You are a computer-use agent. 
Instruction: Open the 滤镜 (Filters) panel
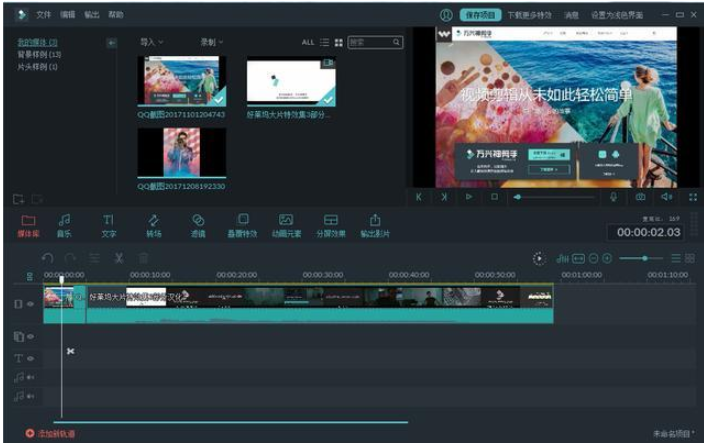(198, 224)
